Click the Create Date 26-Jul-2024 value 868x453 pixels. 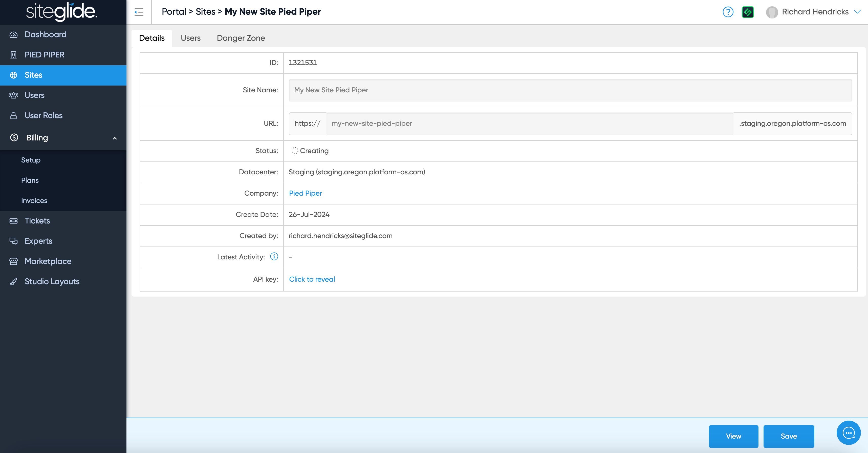tap(309, 214)
